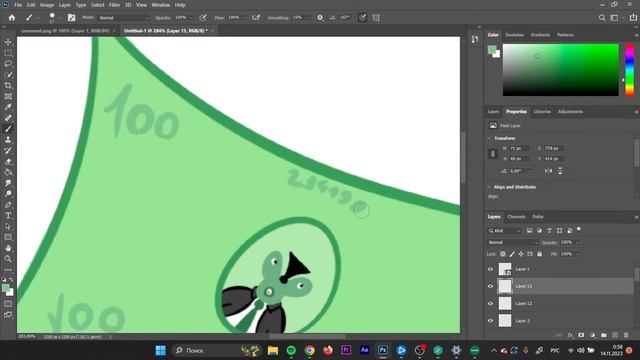
Task: Select the Horizontal Type tool
Action: (x=8, y=216)
